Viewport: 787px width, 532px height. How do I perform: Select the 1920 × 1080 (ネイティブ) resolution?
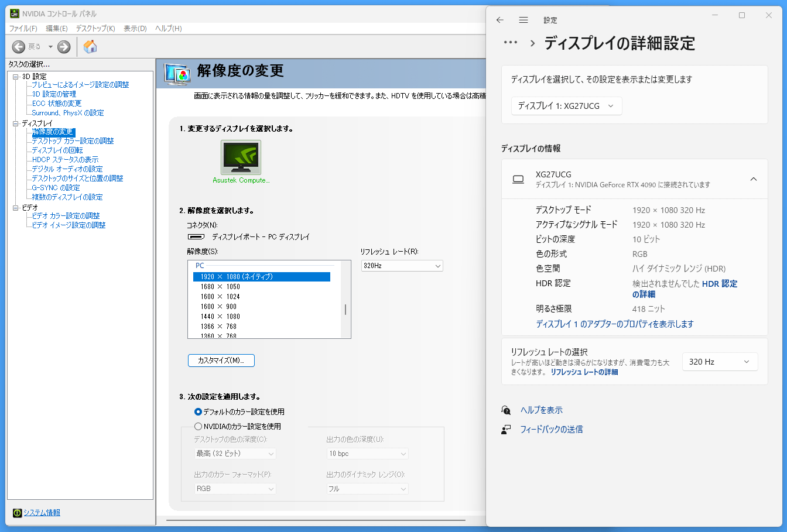262,277
